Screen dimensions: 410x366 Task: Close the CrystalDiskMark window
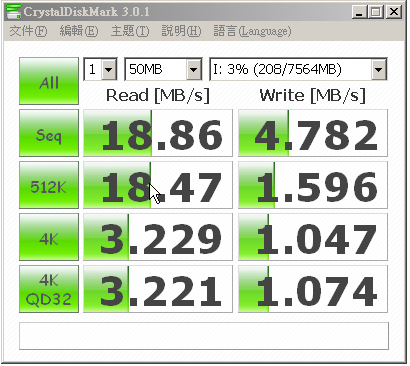(x=394, y=12)
